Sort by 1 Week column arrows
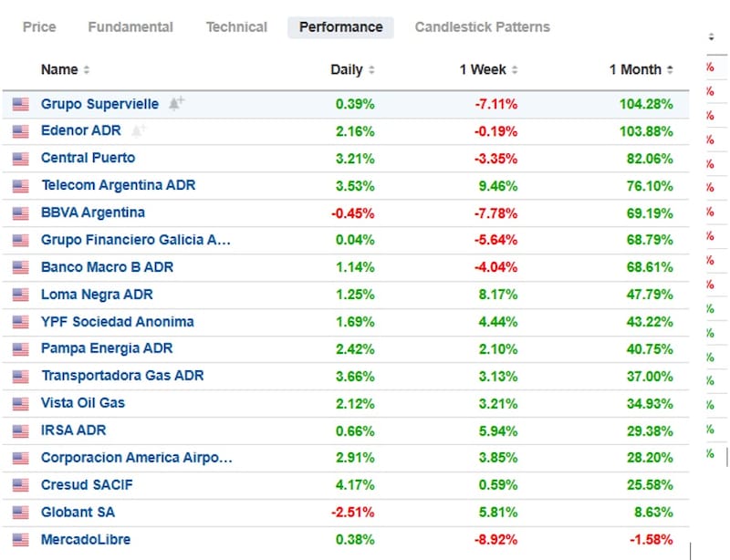The image size is (730, 560). 515,70
